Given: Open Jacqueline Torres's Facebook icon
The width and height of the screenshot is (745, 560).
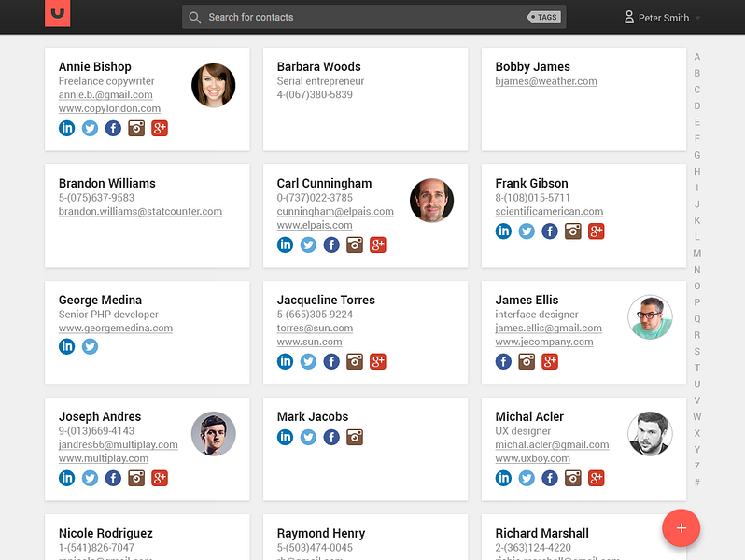Looking at the screenshot, I should pyautogui.click(x=331, y=361).
